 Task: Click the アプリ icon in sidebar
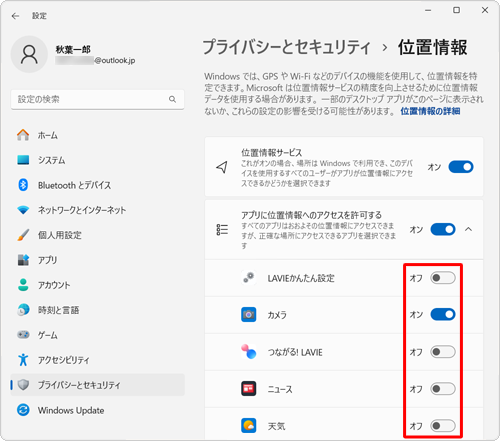tap(23, 260)
